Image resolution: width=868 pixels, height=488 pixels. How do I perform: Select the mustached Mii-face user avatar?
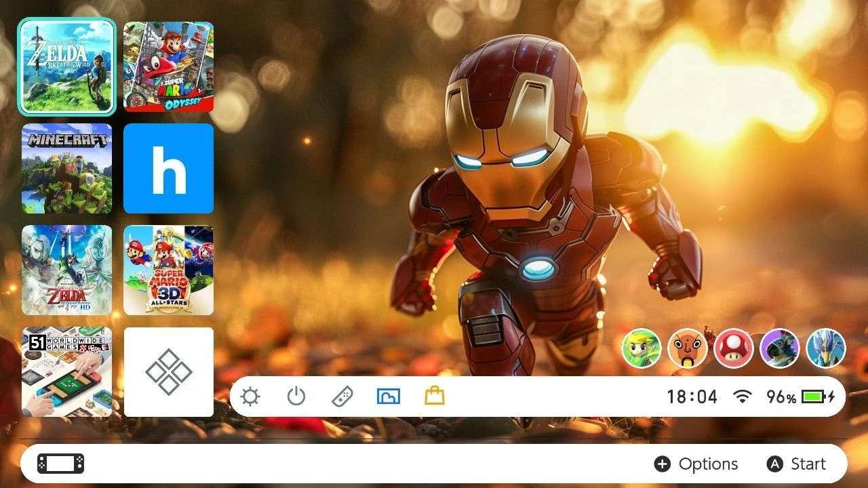[688, 348]
